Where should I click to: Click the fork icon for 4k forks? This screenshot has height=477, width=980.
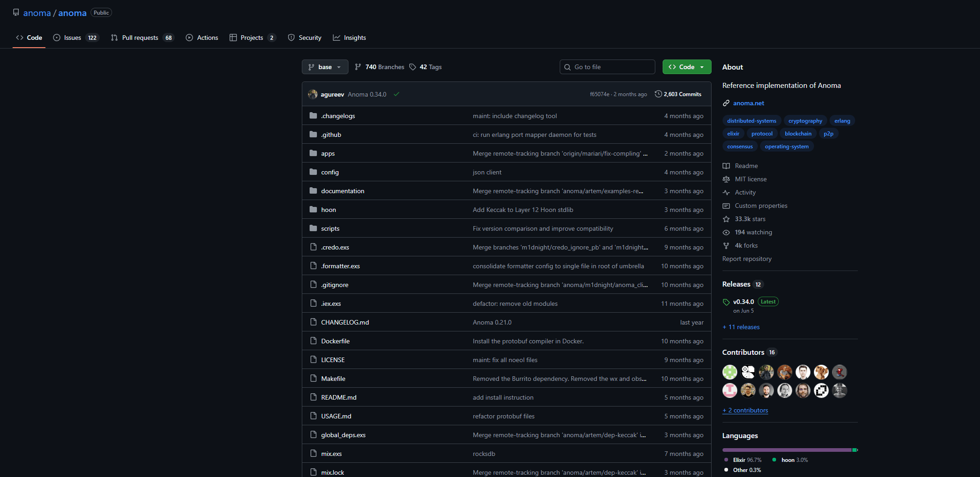726,246
